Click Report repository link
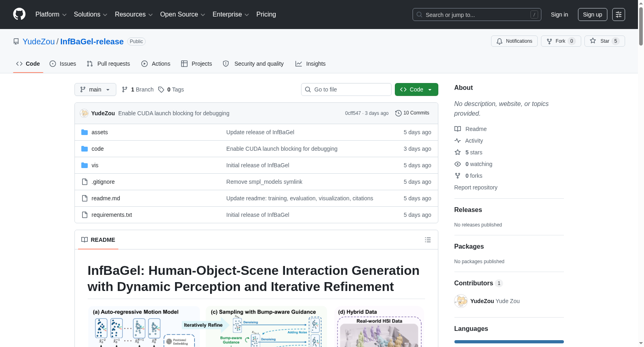This screenshot has width=644, height=347. [x=476, y=187]
